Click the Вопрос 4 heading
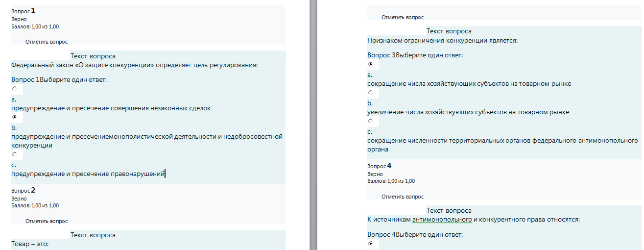This screenshot has width=644, height=250. coord(380,166)
